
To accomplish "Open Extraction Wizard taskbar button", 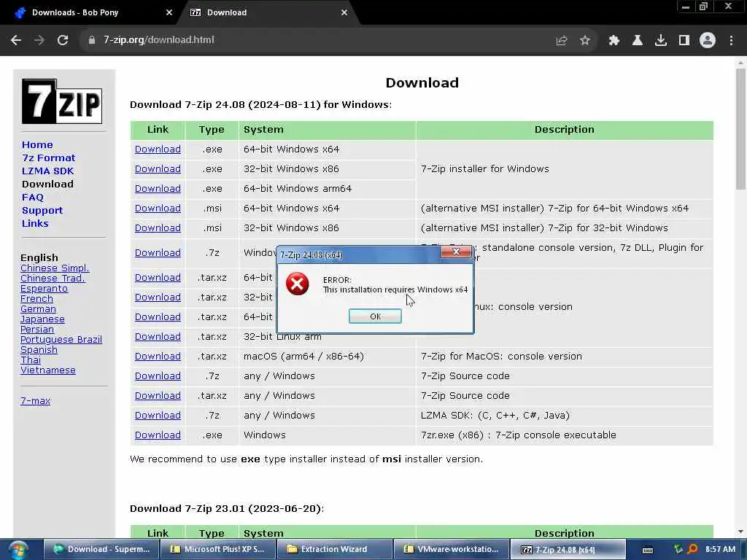I will pyautogui.click(x=334, y=550).
